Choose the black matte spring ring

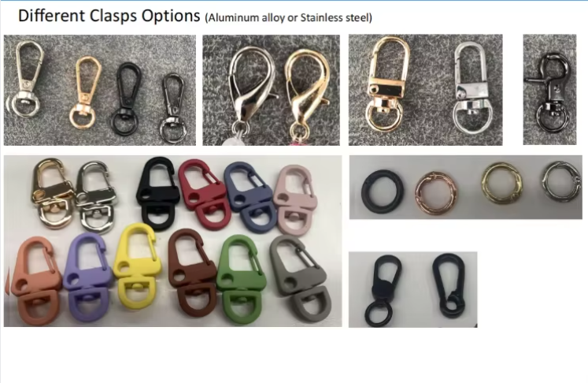[x=383, y=191]
